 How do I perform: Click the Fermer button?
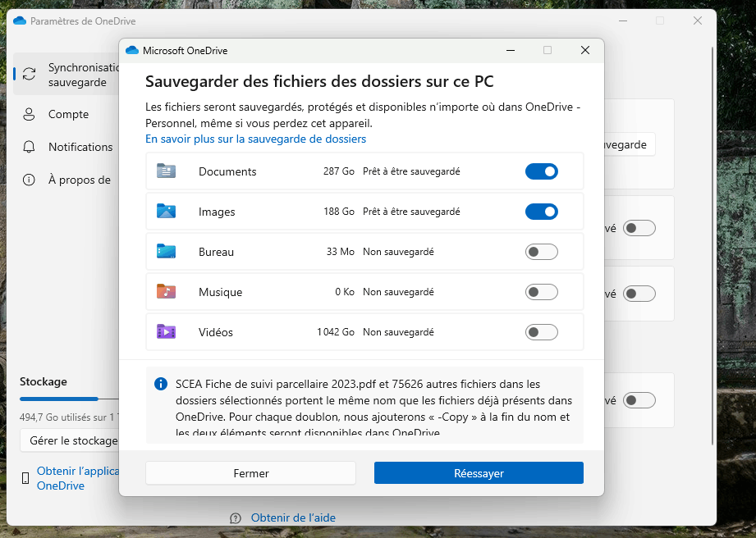point(250,473)
